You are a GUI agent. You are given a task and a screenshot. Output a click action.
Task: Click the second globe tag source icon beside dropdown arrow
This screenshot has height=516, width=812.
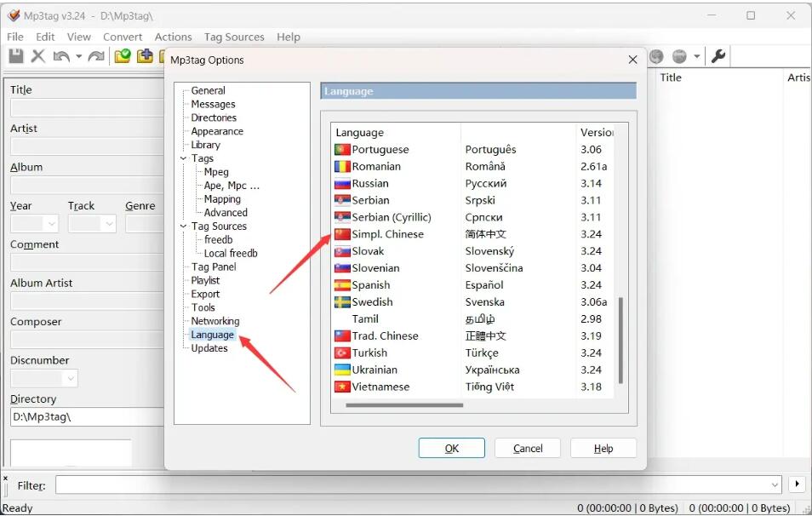pyautogui.click(x=679, y=56)
